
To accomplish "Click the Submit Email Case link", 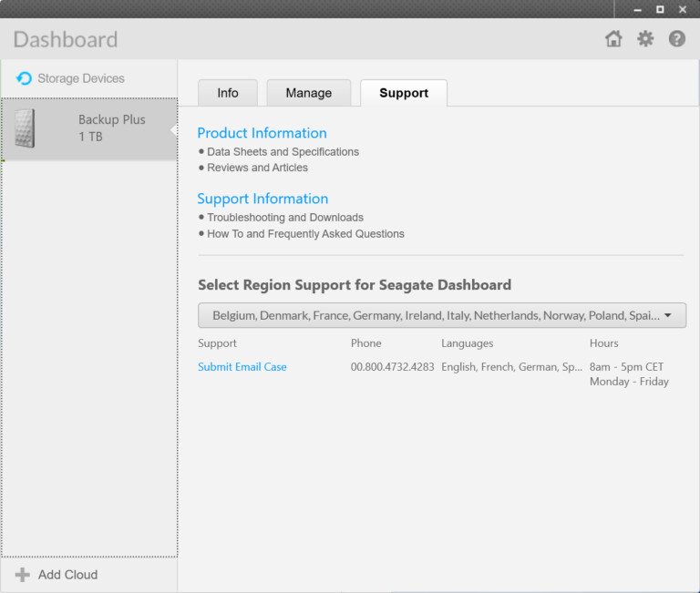I will pyautogui.click(x=242, y=367).
